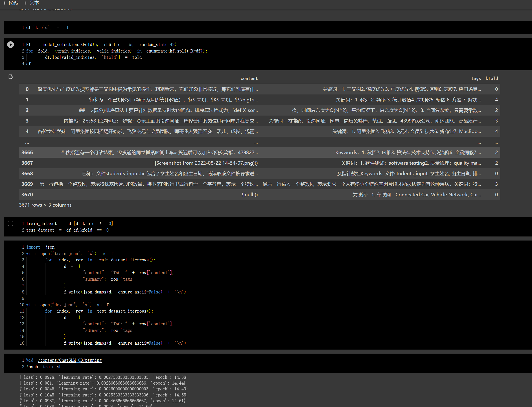Select dataframe row index 0
The width and height of the screenshot is (532, 407).
27,89
